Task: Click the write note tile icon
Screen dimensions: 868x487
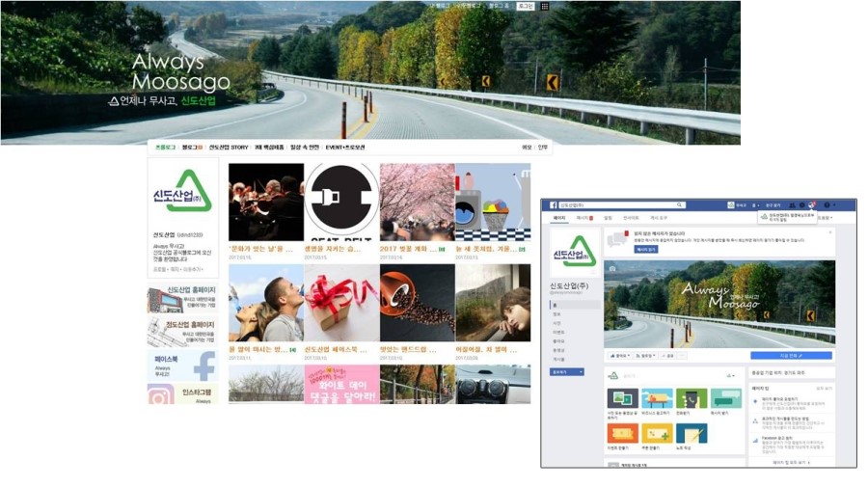Action: tap(692, 433)
